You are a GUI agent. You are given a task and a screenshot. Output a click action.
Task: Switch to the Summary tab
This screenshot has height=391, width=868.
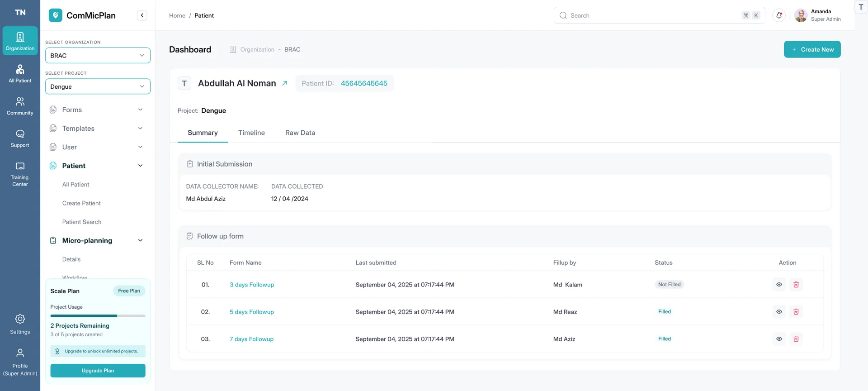point(203,133)
